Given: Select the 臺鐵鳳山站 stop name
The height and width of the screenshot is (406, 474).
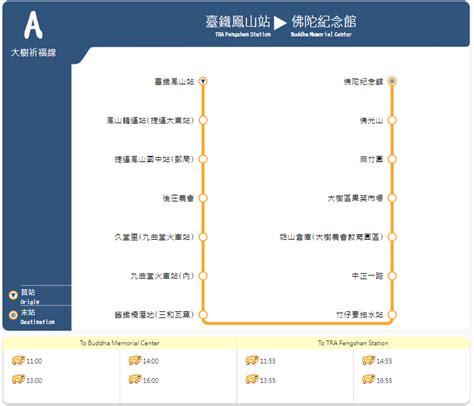Looking at the screenshot, I should tap(174, 82).
